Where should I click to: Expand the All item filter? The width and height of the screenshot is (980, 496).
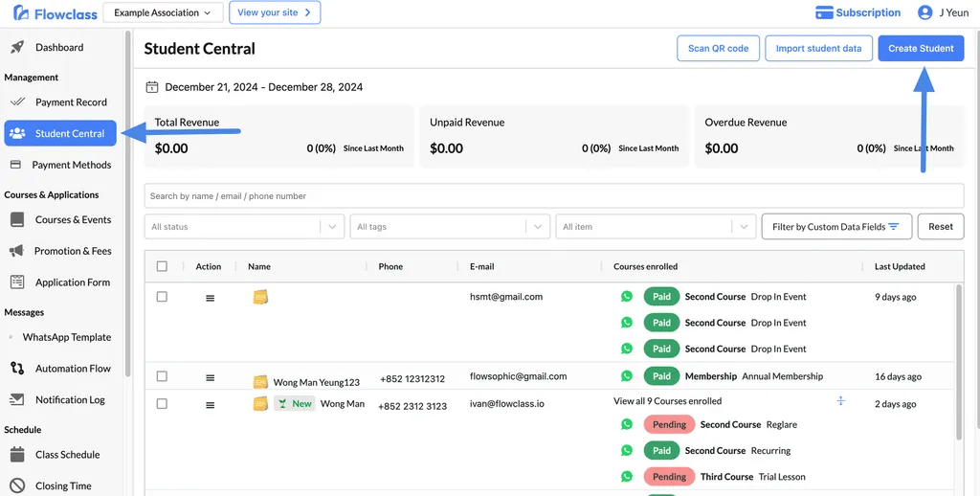(656, 226)
